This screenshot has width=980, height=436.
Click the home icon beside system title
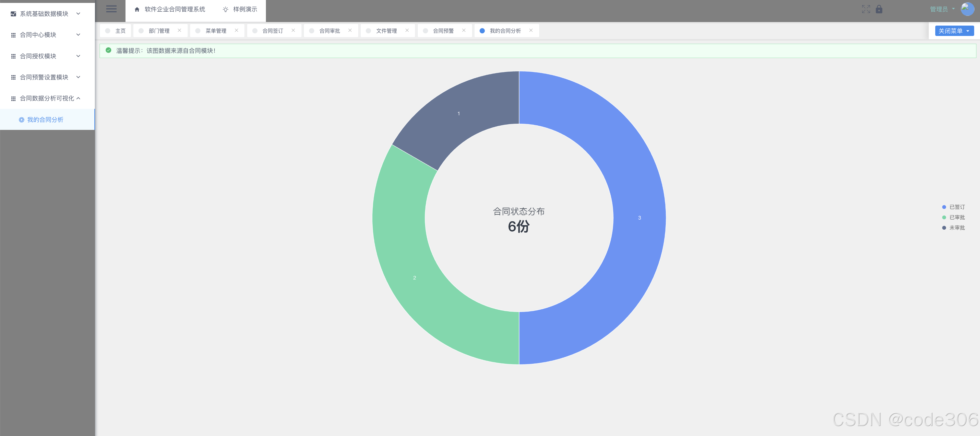tap(137, 9)
